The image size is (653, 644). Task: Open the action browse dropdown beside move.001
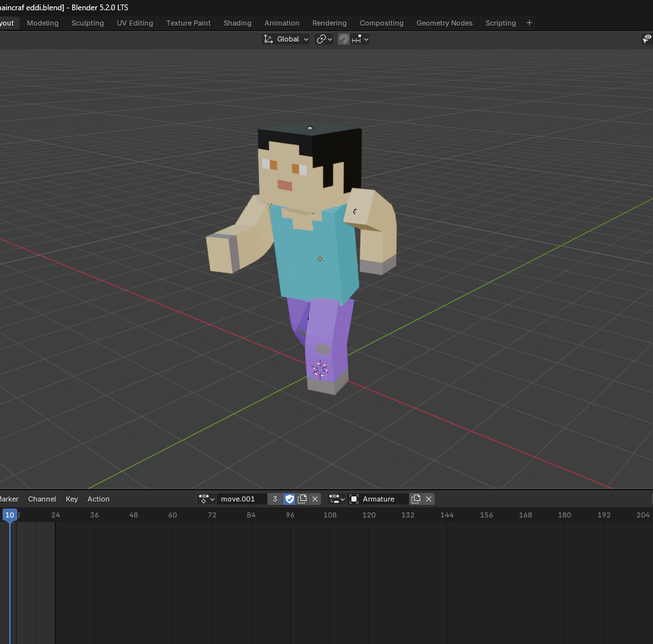coord(206,499)
